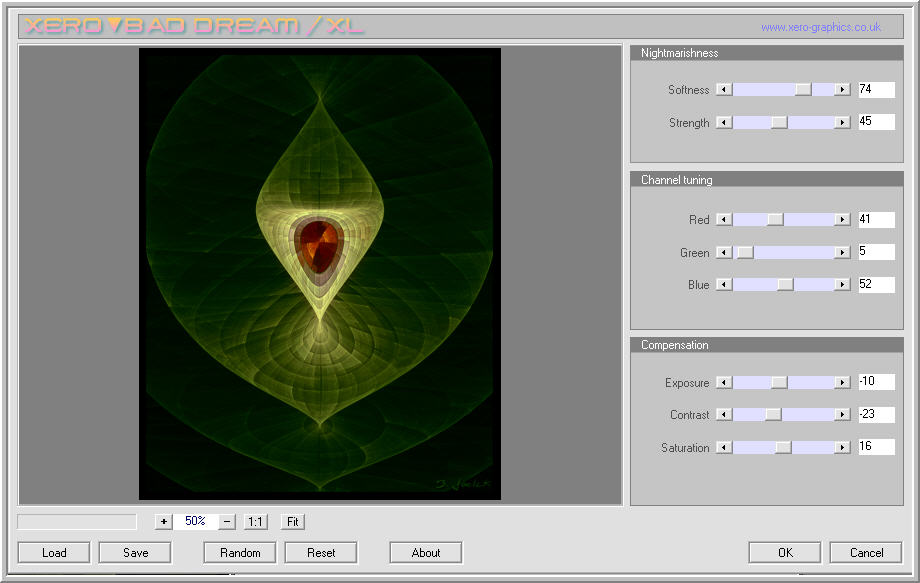Set preview zoom to 1:1
The image size is (920, 583).
coord(255,521)
